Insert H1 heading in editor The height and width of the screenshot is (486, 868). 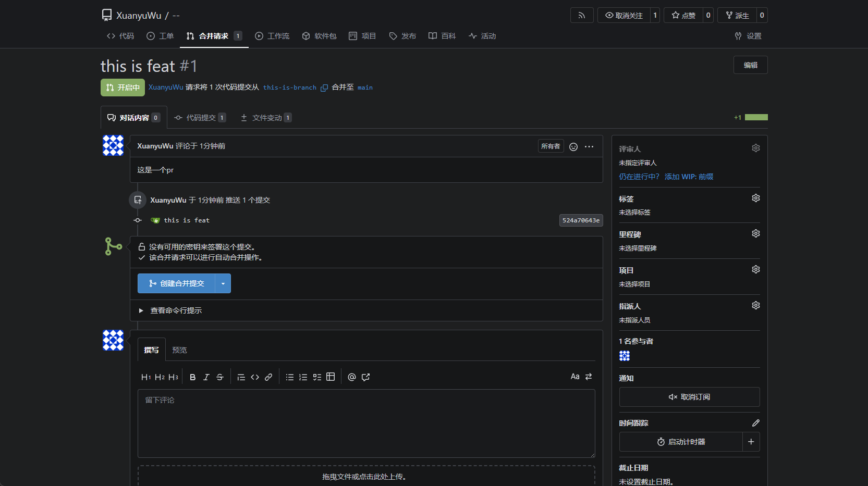click(146, 377)
